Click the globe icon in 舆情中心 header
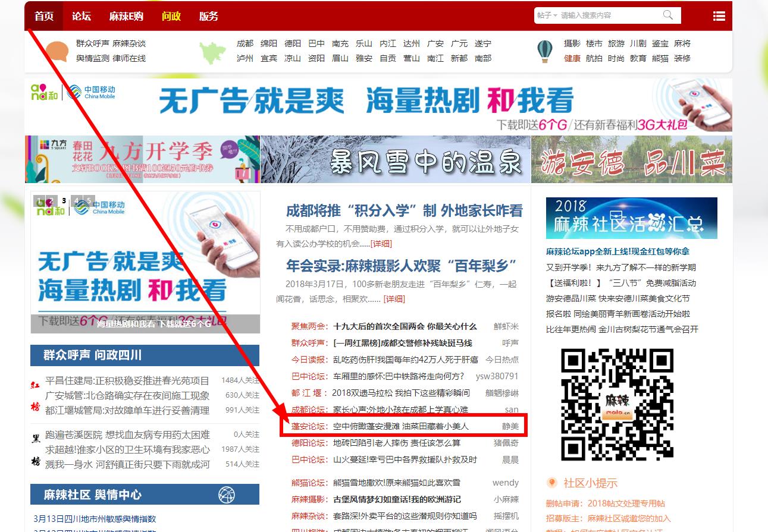Screen dimensions: 768x532 (x=227, y=494)
